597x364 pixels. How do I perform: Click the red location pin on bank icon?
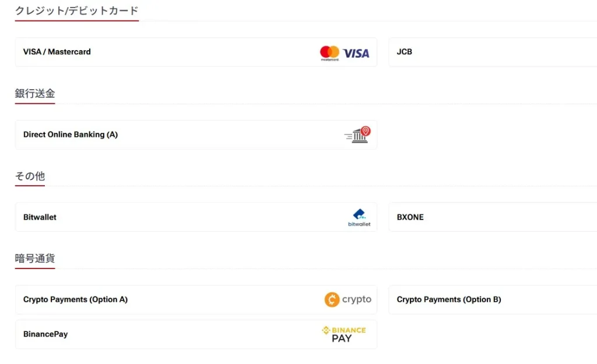click(x=366, y=130)
